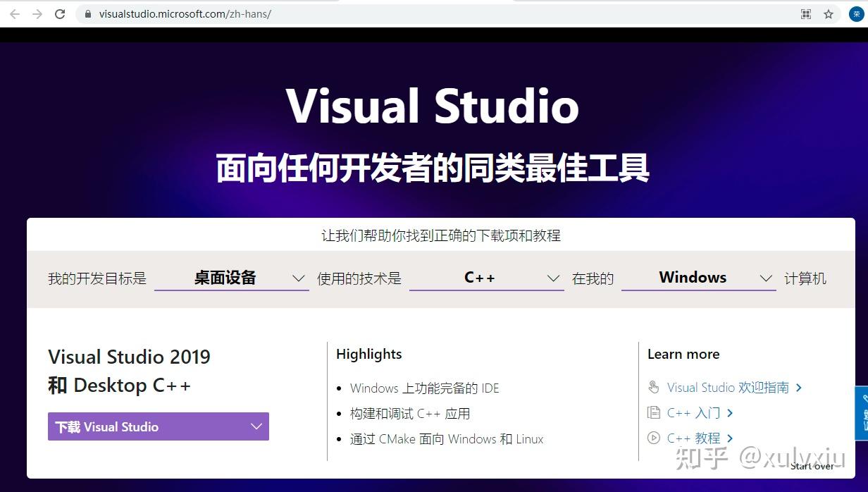Click the 构建和调试 C++ 应用 bullet

click(x=410, y=413)
